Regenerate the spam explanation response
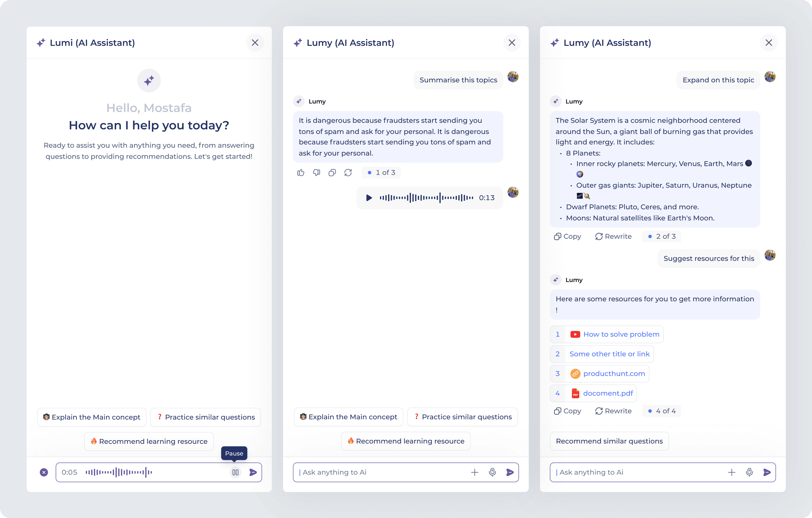The width and height of the screenshot is (812, 518). coord(348,172)
